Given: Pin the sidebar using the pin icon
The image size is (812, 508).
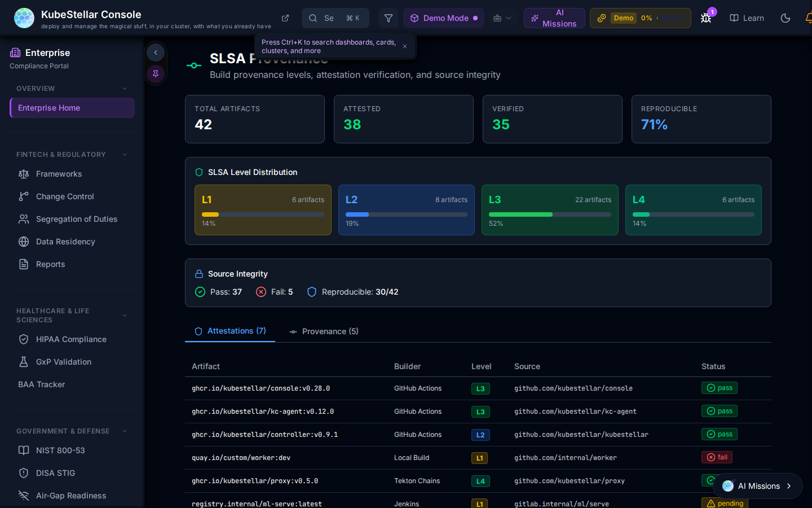Looking at the screenshot, I should coord(156,73).
